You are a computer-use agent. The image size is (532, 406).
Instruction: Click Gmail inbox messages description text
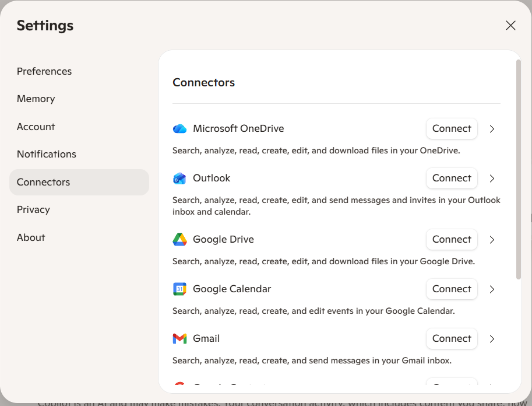[x=312, y=360]
